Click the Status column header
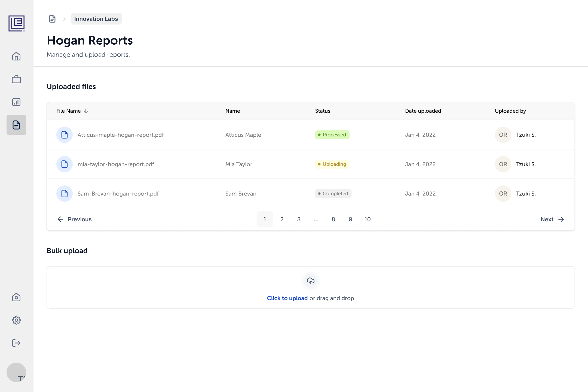The image size is (588, 392). point(323,111)
